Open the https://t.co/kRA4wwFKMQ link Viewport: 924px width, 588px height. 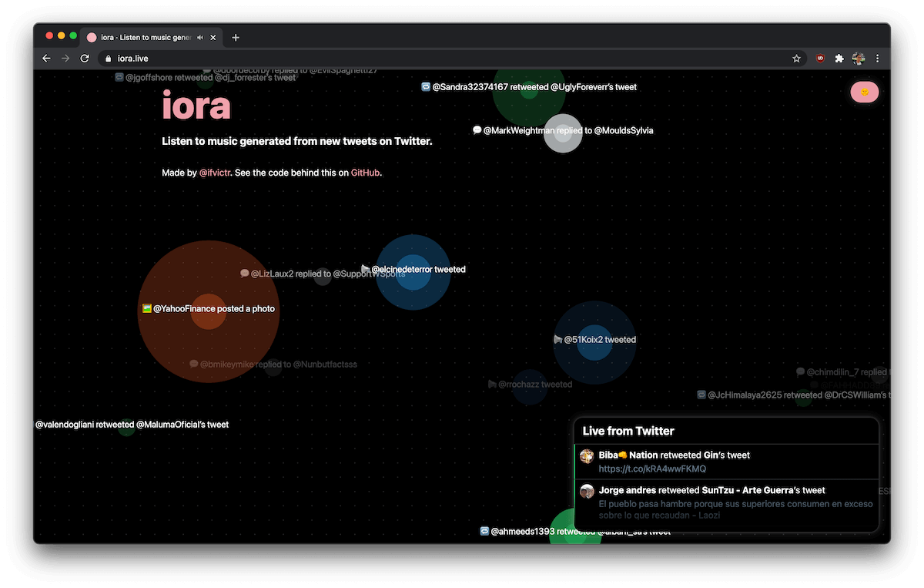click(x=652, y=469)
